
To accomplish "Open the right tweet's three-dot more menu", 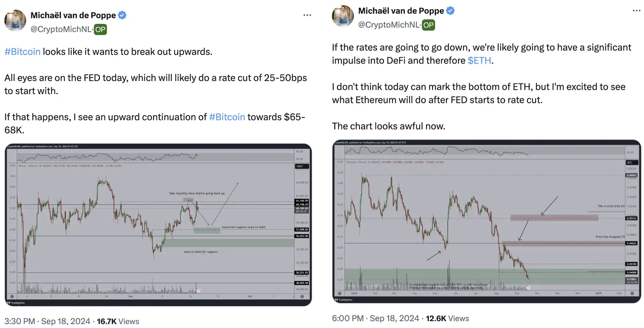I will pos(636,11).
